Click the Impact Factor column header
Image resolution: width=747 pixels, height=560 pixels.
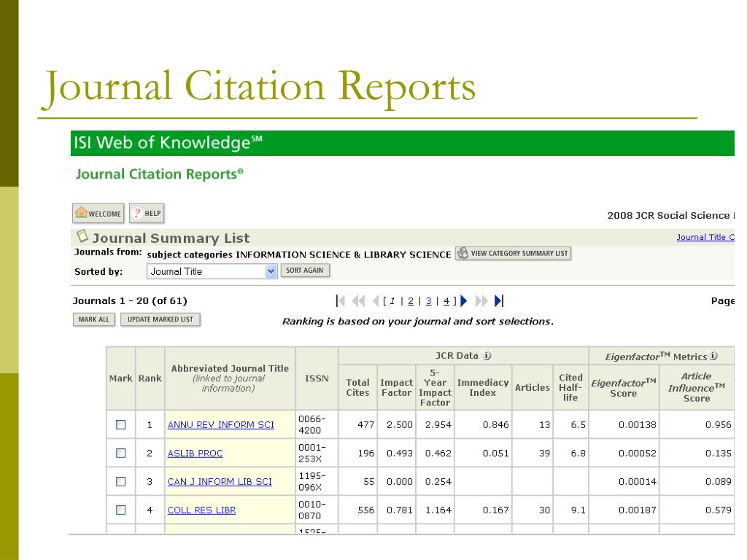point(396,388)
